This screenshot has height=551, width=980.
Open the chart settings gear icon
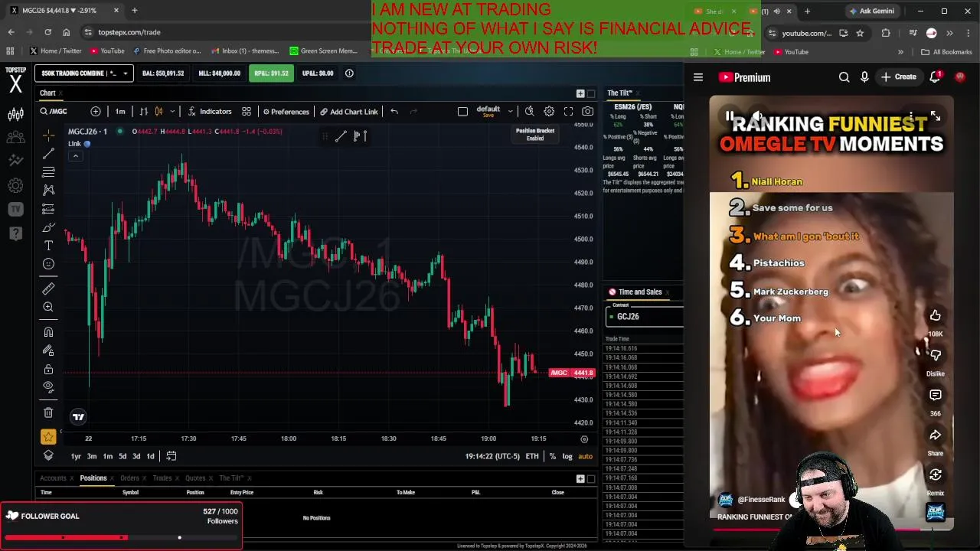pyautogui.click(x=549, y=112)
